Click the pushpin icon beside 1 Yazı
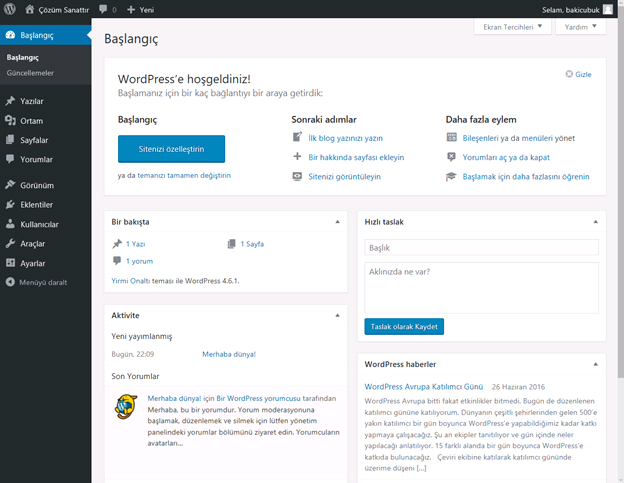 click(117, 243)
